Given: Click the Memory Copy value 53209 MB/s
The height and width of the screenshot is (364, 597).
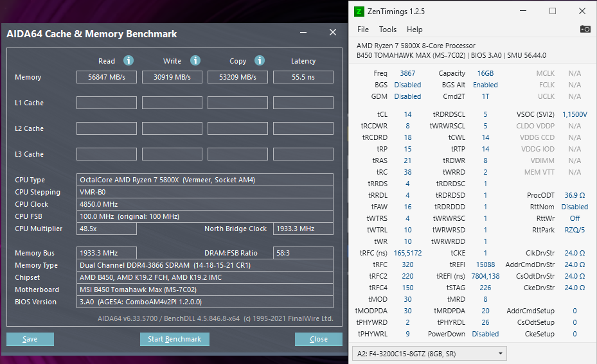Looking at the screenshot, I should pos(238,77).
